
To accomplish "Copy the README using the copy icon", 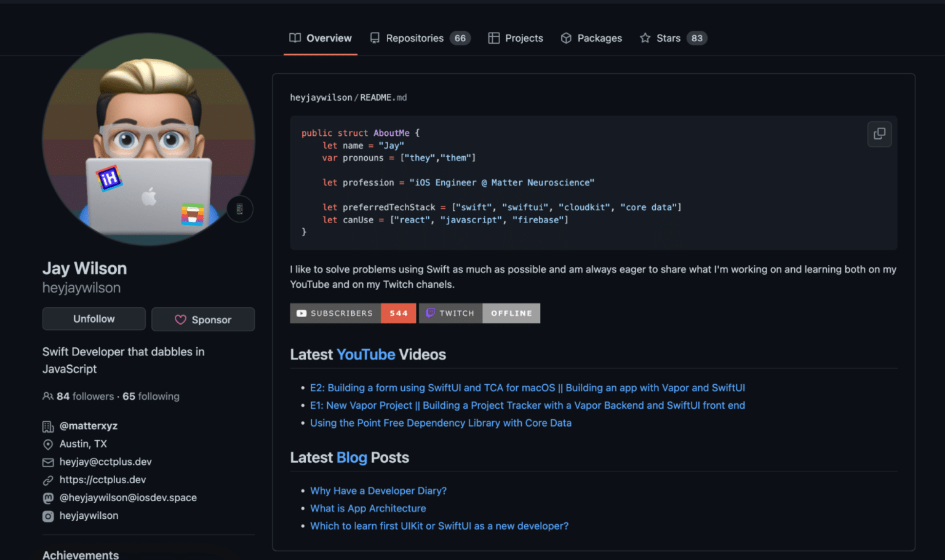I will pos(879,134).
